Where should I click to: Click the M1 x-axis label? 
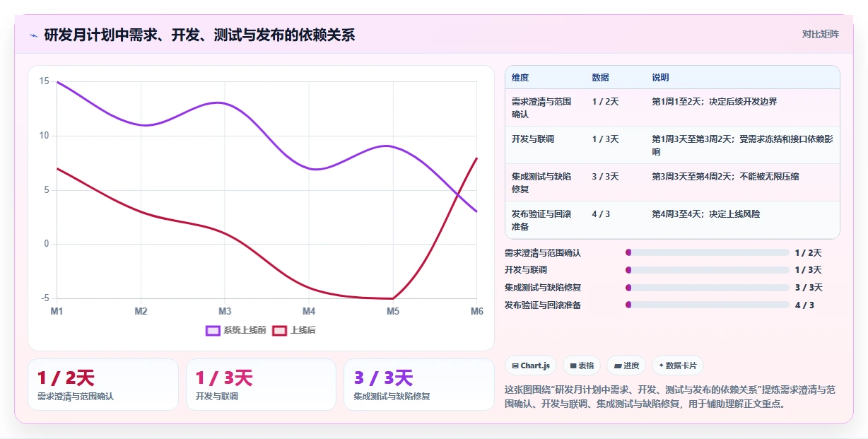pyautogui.click(x=57, y=311)
